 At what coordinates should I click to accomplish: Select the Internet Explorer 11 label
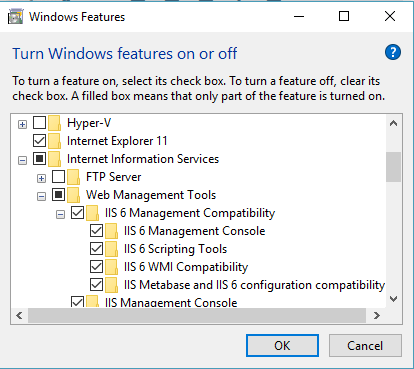[117, 141]
